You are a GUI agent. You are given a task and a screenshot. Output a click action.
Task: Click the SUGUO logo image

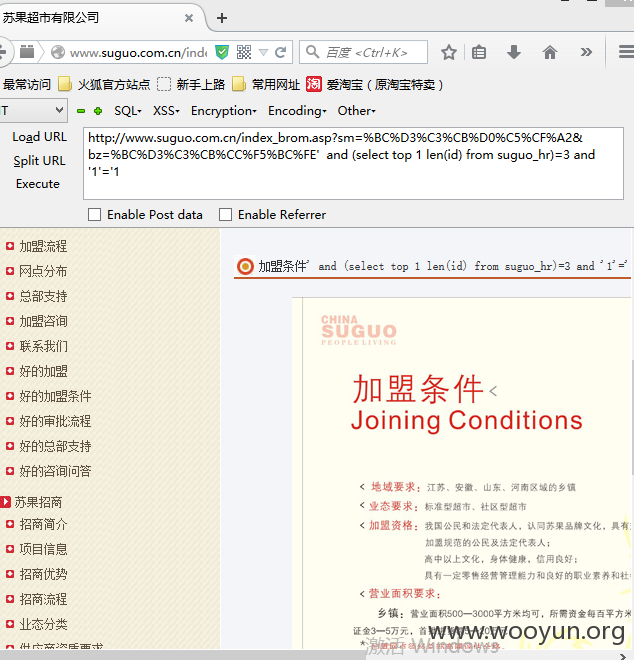[x=359, y=330]
